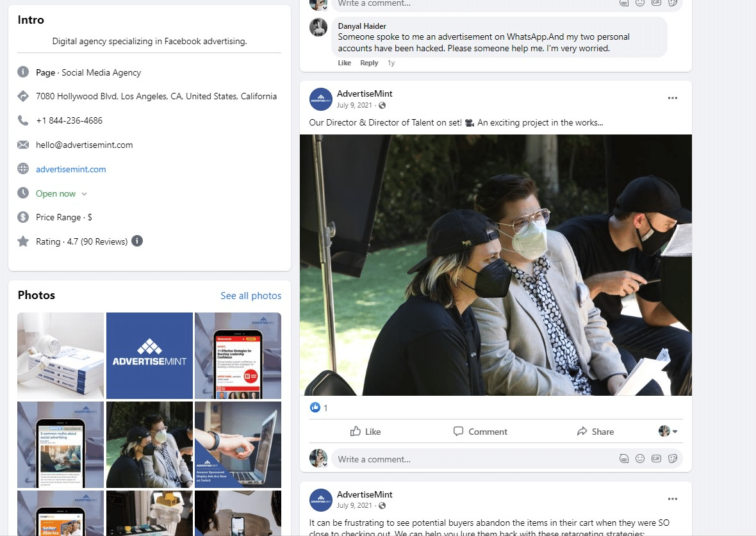Open the July 9, 2021 set photo timestamp
Viewport: 756px width, 536px height.
354,105
